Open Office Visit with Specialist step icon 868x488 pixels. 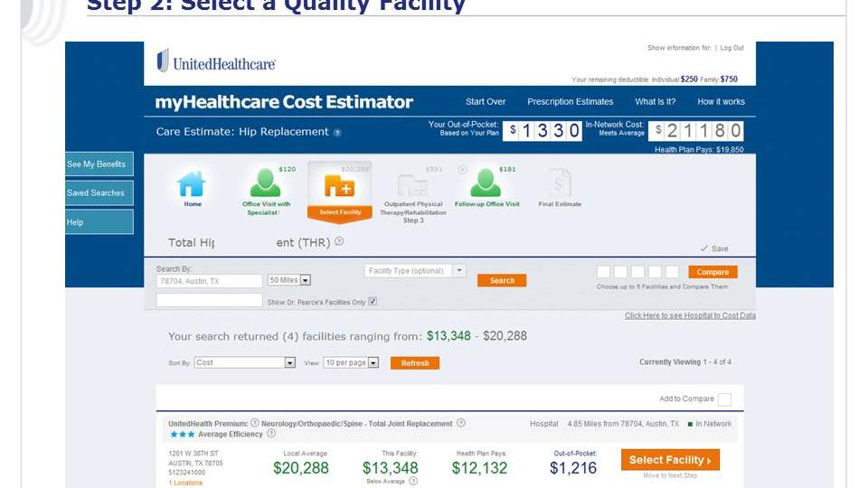point(265,183)
